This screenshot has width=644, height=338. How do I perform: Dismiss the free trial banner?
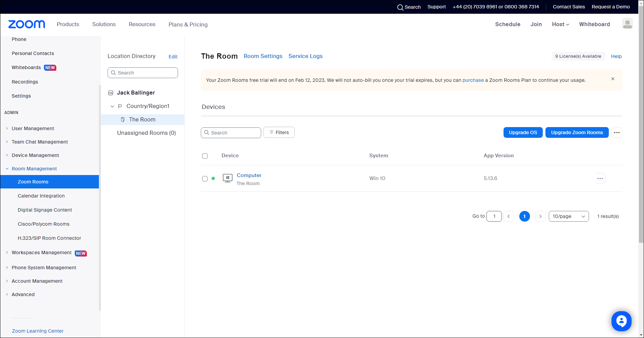[612, 79]
